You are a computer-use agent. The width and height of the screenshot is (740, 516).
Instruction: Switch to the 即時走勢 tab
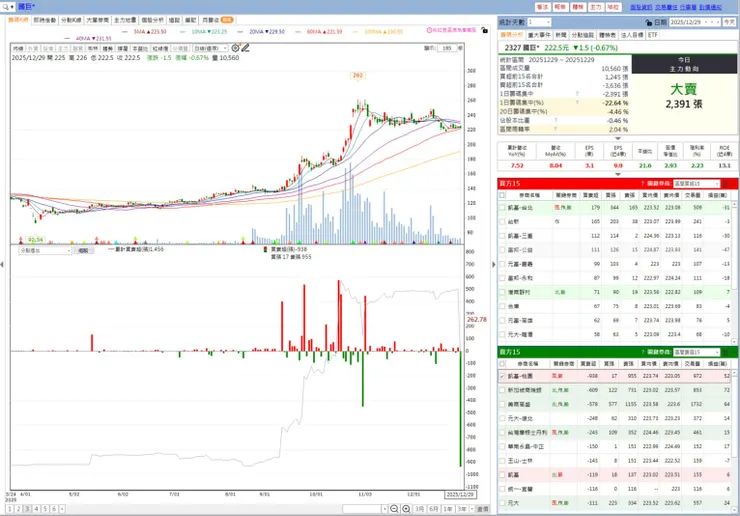click(x=45, y=20)
